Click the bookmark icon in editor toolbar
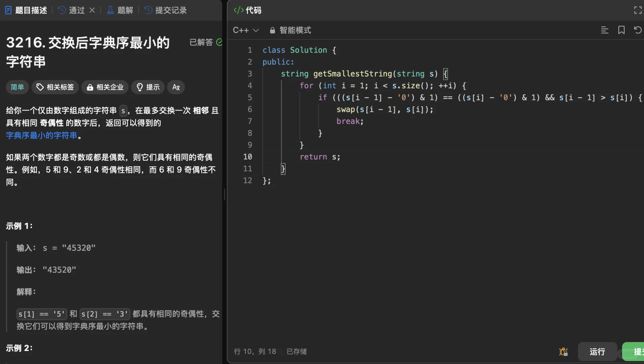 (621, 30)
